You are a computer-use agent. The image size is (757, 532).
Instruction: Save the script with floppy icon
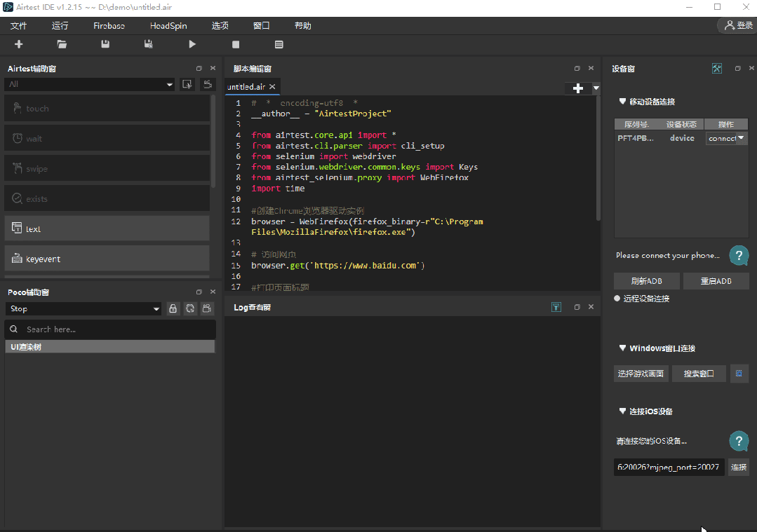105,44
